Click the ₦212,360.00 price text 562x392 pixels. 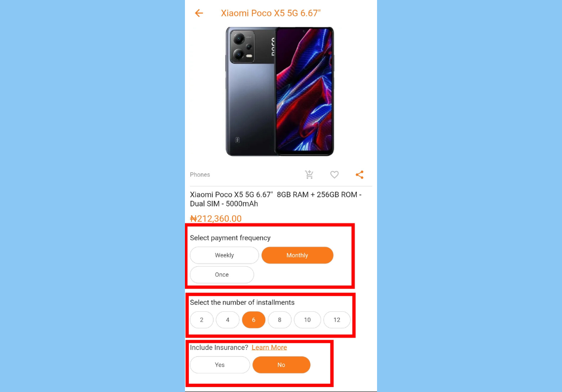(x=216, y=219)
